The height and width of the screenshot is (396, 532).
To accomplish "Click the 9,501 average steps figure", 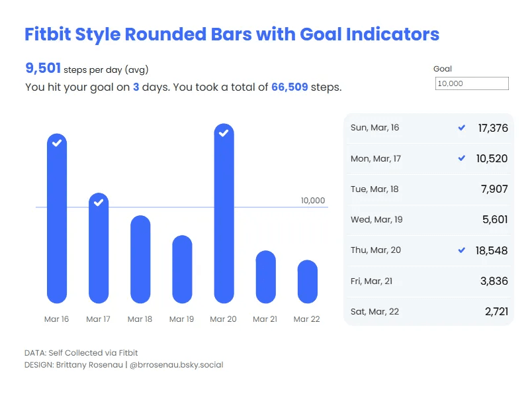I will tap(43, 68).
